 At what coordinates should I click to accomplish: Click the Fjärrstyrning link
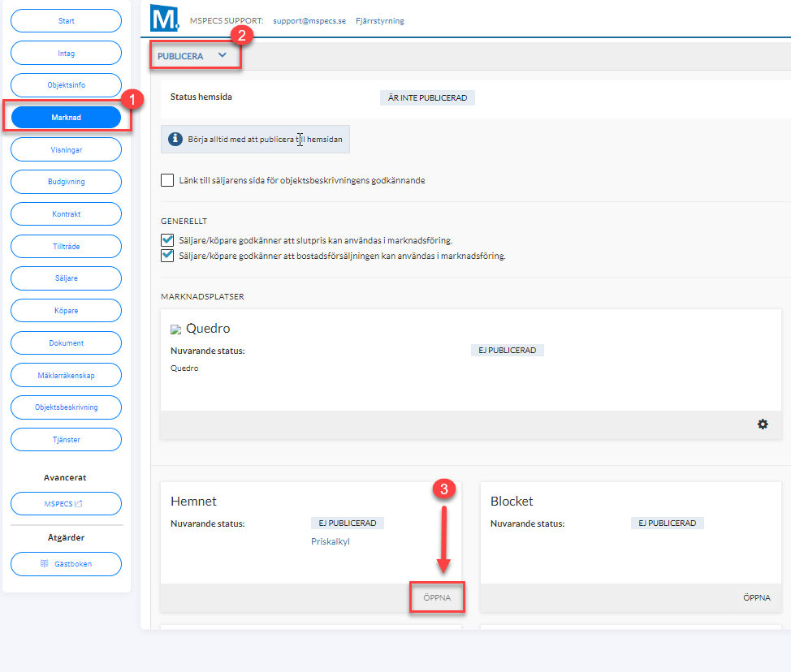coord(380,20)
